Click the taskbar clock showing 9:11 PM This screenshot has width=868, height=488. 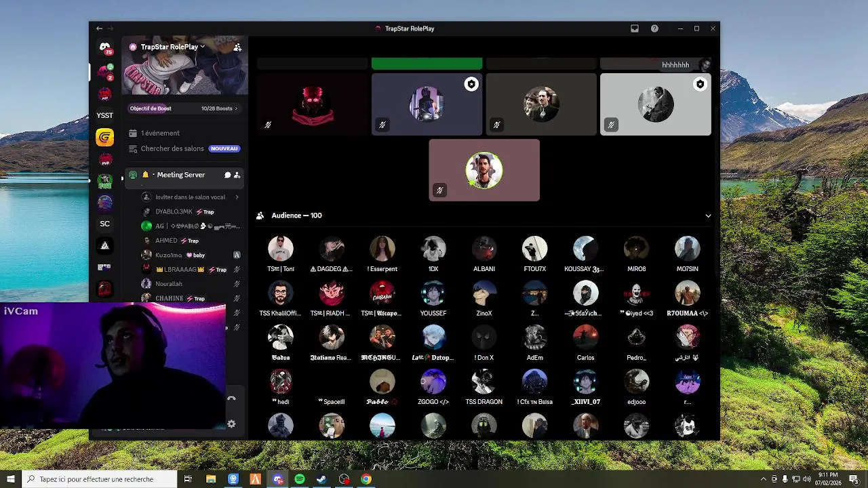point(829,479)
